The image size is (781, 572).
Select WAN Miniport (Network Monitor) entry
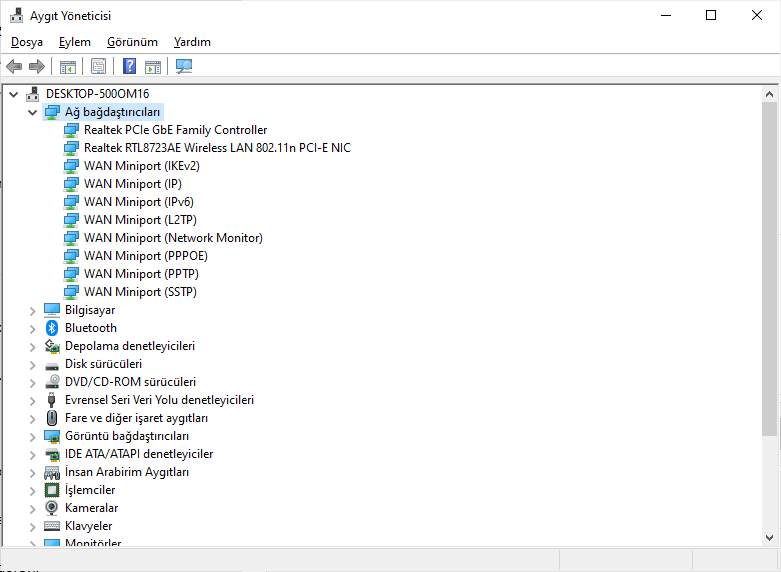tap(173, 238)
